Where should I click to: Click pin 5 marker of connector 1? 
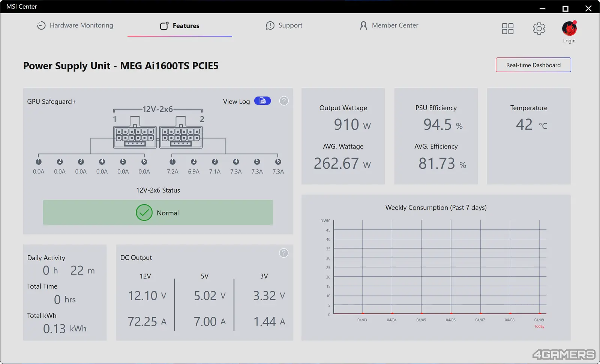123,162
